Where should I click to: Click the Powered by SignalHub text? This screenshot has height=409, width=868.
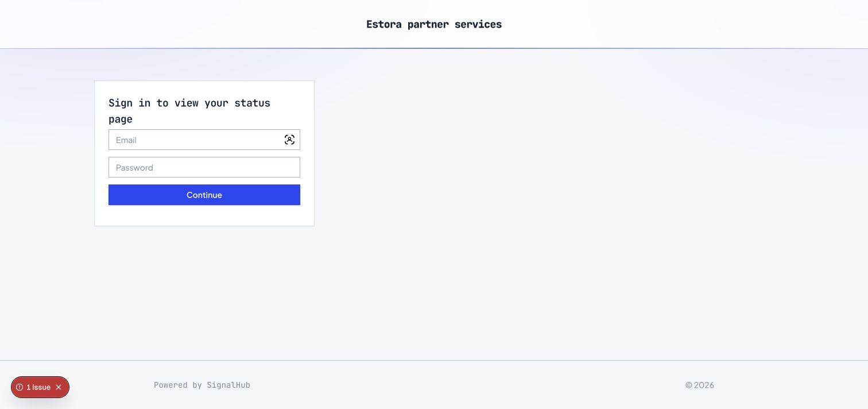point(202,385)
